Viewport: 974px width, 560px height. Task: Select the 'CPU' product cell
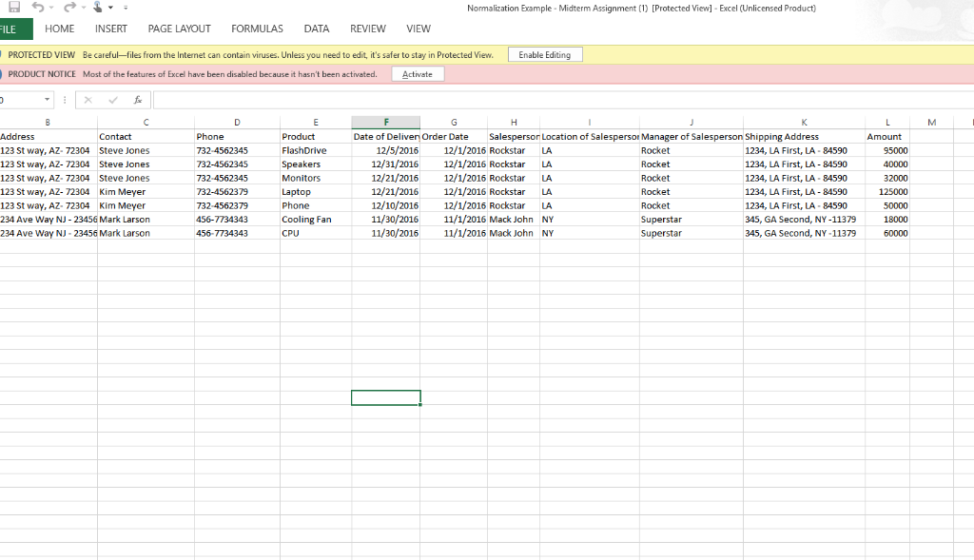click(x=316, y=233)
